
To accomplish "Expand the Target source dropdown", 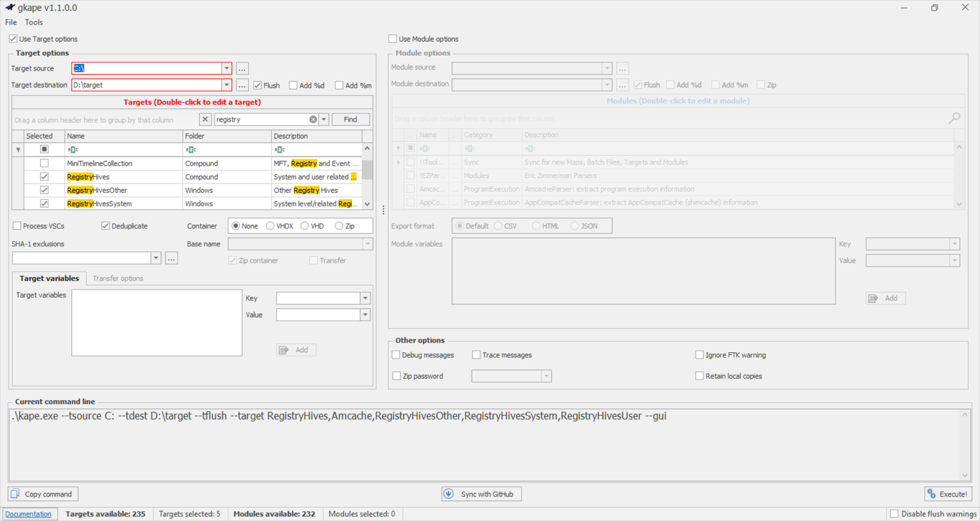I will [227, 69].
